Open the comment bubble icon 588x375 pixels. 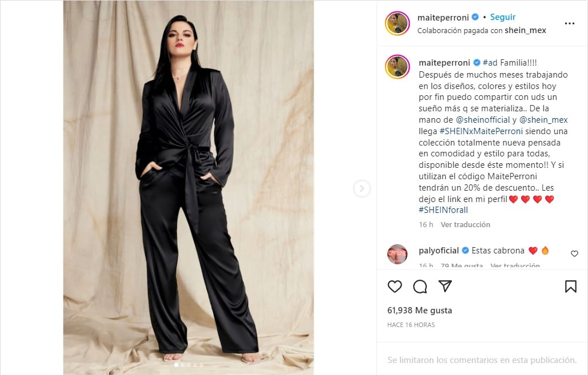tap(420, 287)
